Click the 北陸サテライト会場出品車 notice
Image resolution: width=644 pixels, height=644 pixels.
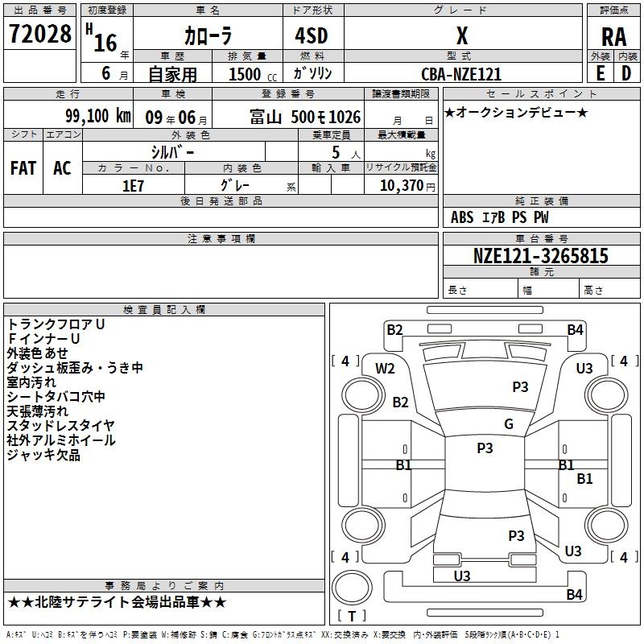coord(117,602)
